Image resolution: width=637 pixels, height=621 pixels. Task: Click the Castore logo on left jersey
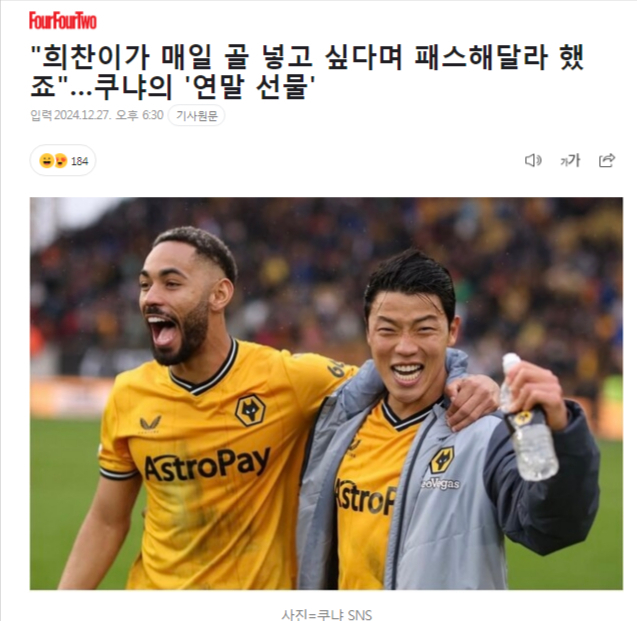pos(150,424)
